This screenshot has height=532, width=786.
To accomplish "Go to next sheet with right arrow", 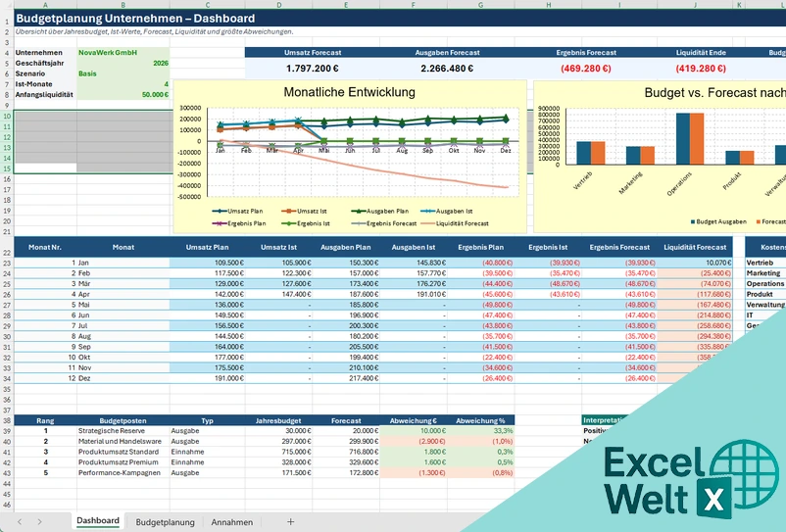I will 39,522.
